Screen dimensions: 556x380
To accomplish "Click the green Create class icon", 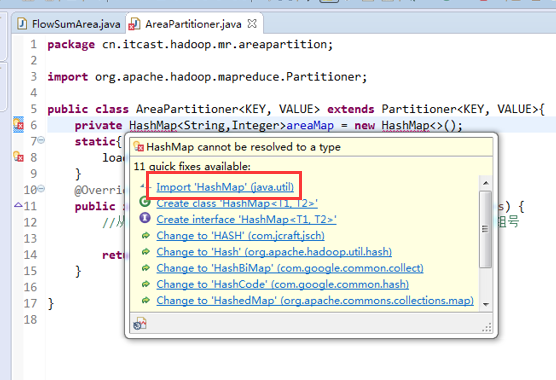I will (145, 202).
